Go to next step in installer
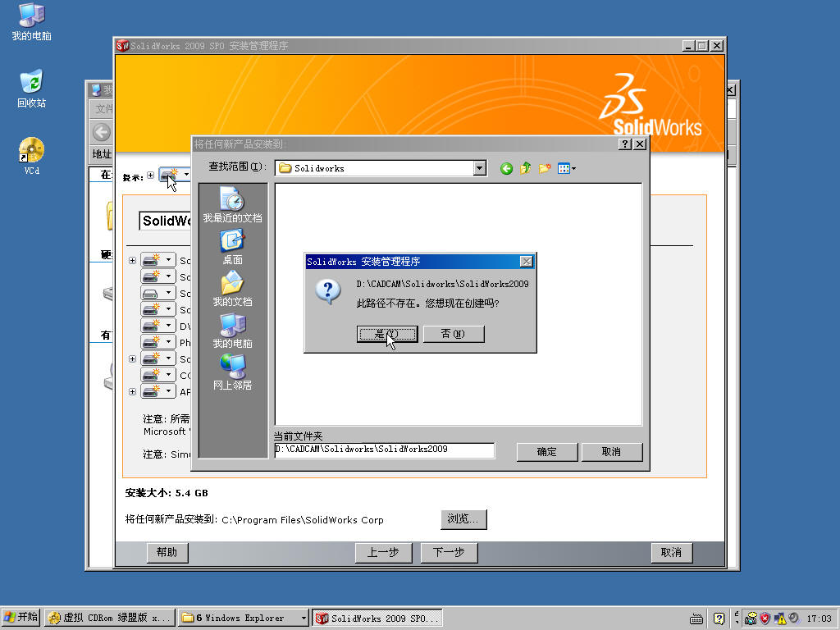This screenshot has height=630, width=840. [x=449, y=552]
